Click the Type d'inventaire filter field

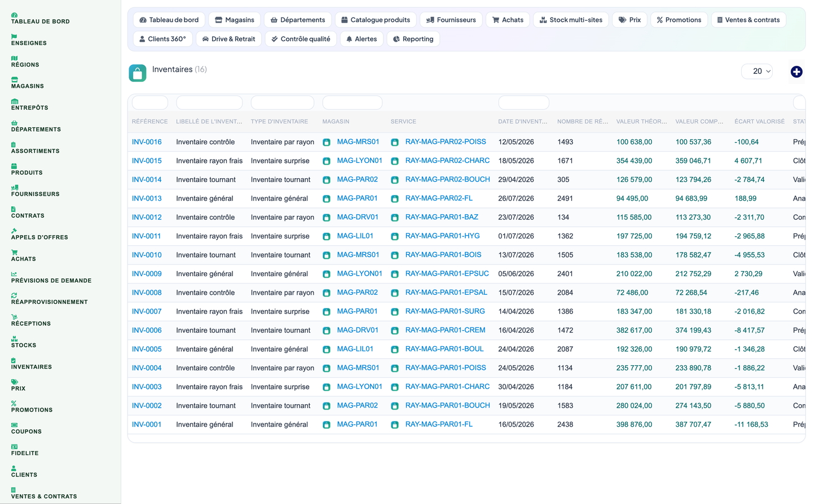(283, 103)
